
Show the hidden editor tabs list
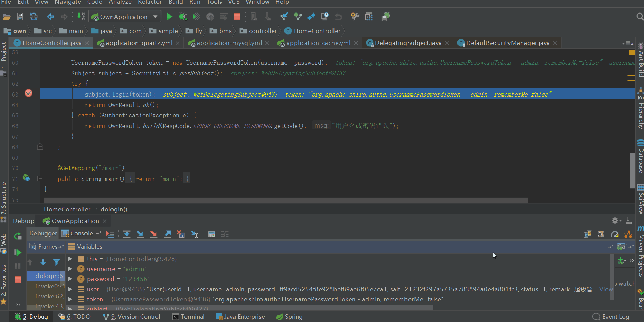(628, 43)
